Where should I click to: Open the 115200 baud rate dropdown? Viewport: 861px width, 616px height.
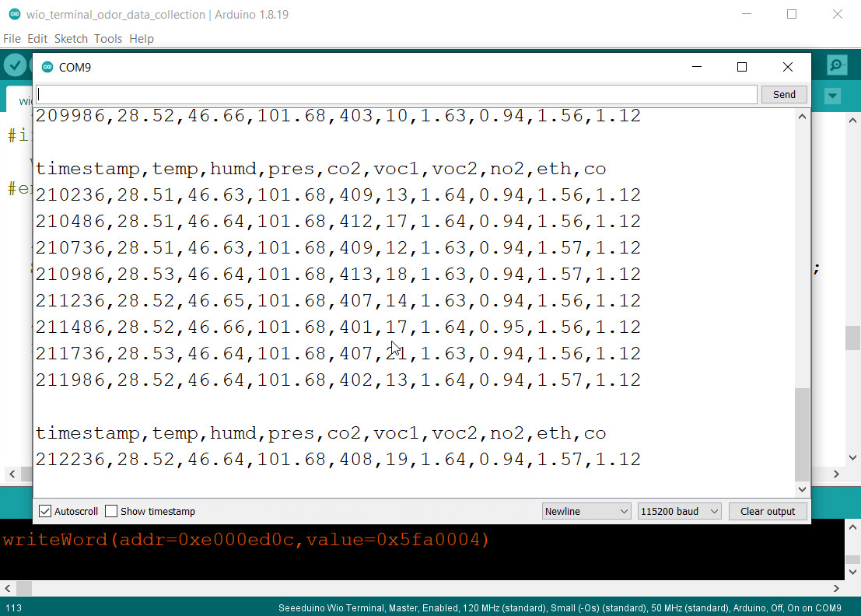click(x=679, y=511)
